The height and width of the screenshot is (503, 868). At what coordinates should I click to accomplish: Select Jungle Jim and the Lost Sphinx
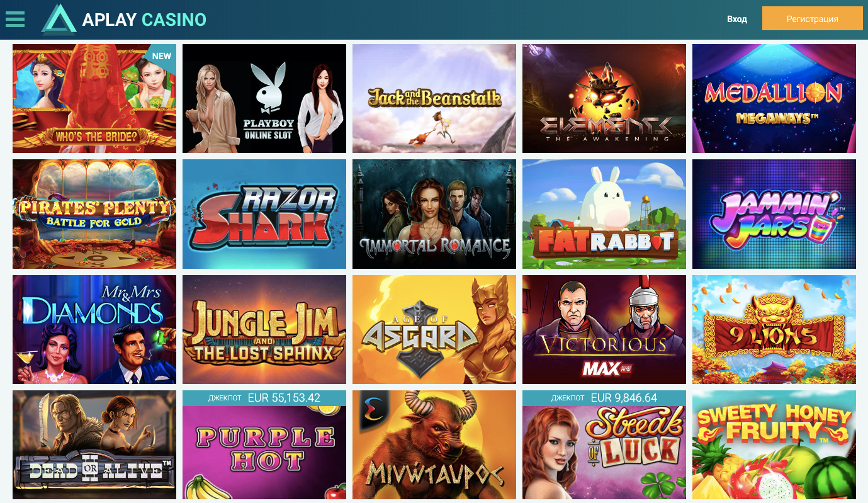pos(264,329)
